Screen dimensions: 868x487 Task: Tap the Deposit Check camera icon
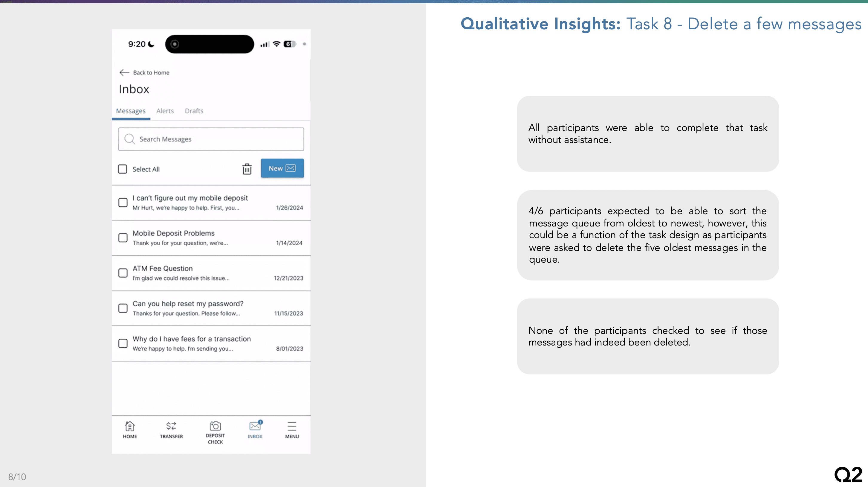215,426
